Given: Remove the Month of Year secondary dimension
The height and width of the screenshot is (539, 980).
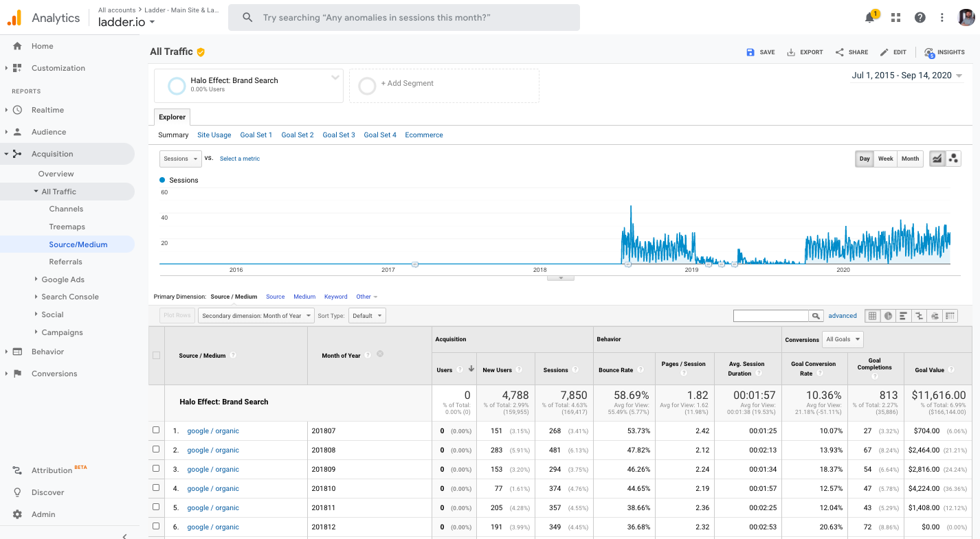Looking at the screenshot, I should coord(380,354).
